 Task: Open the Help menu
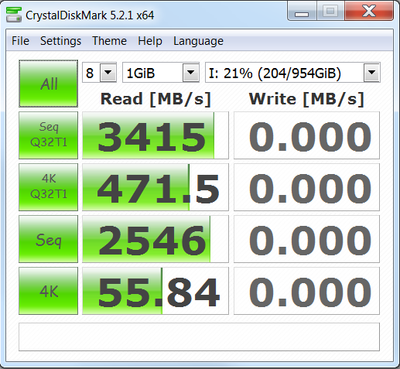coord(150,41)
